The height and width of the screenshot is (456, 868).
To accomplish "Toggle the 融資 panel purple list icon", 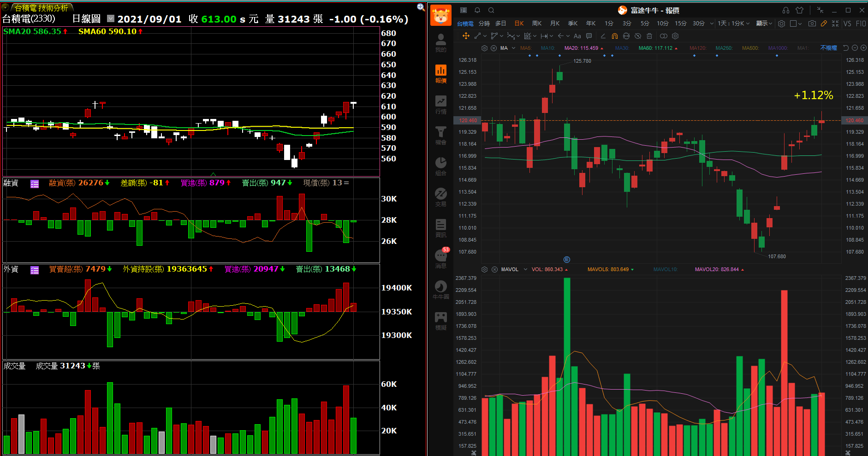I will (35, 184).
